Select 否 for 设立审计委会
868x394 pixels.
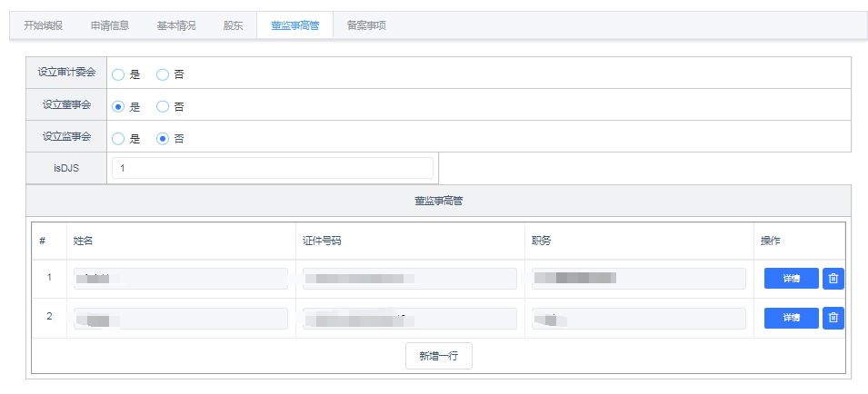coord(162,74)
